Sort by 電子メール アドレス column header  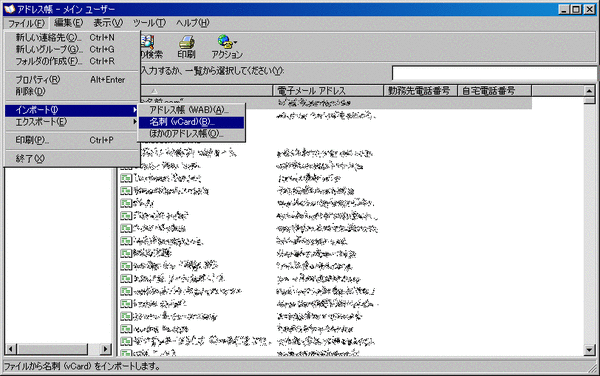tap(328, 91)
